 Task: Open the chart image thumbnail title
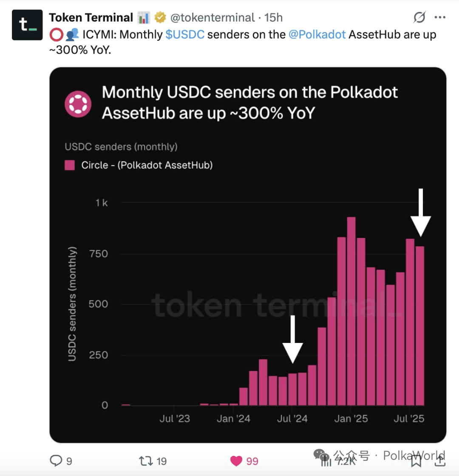249,102
